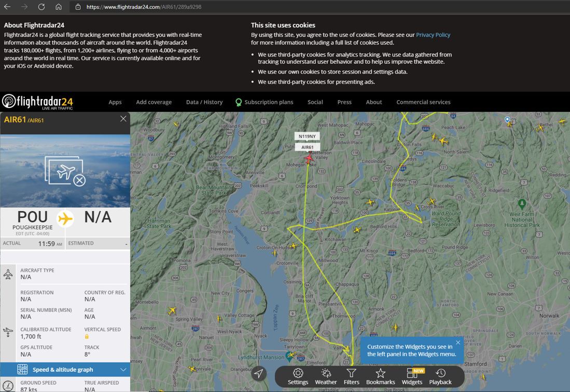Viewport: 570px width, 392px height.
Task: Click the orange route airplane icon
Action: click(x=65, y=219)
